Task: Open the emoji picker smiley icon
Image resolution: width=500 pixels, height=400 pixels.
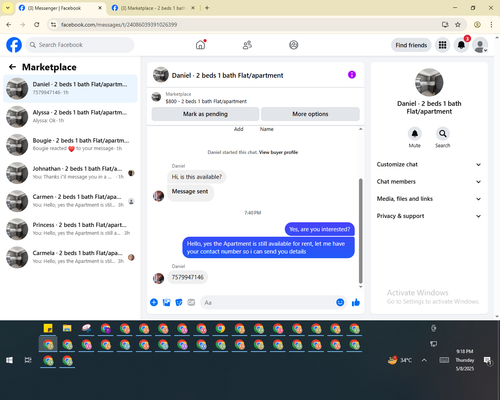Action: (340, 302)
